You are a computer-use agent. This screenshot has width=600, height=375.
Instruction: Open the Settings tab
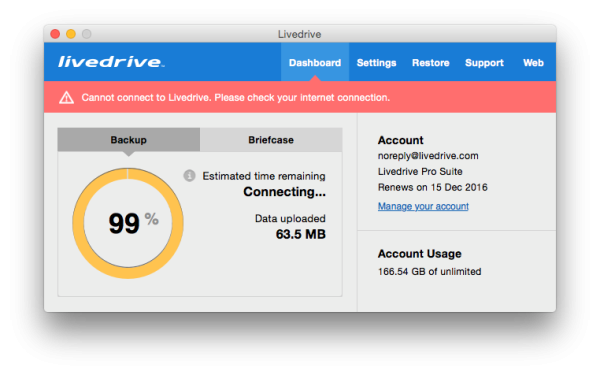[x=377, y=63]
